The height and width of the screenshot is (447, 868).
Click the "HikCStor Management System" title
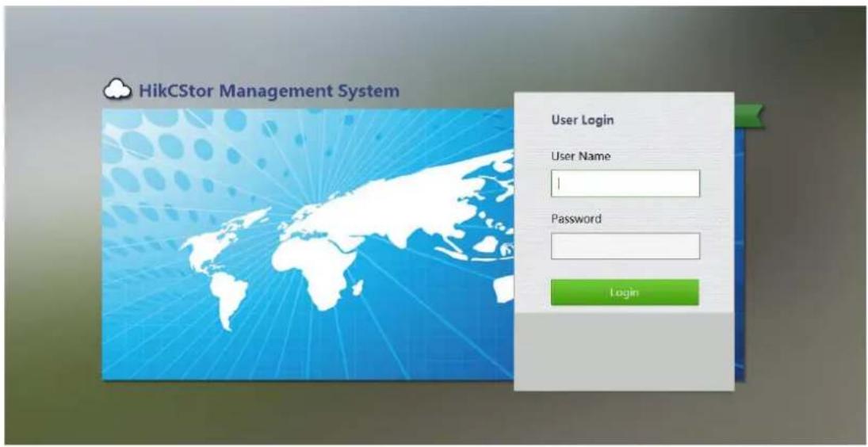point(269,90)
